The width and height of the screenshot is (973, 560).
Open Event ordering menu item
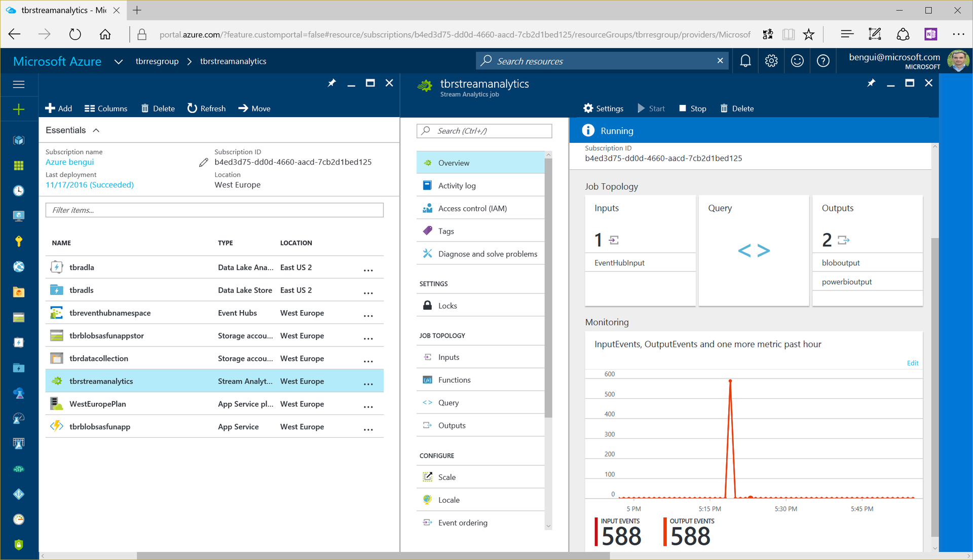pos(480,523)
